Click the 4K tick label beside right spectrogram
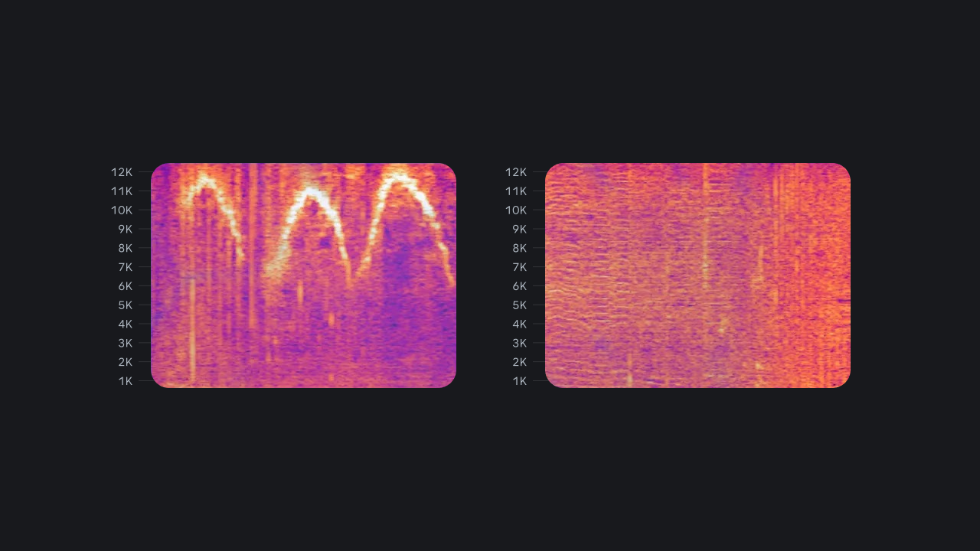 click(x=519, y=324)
